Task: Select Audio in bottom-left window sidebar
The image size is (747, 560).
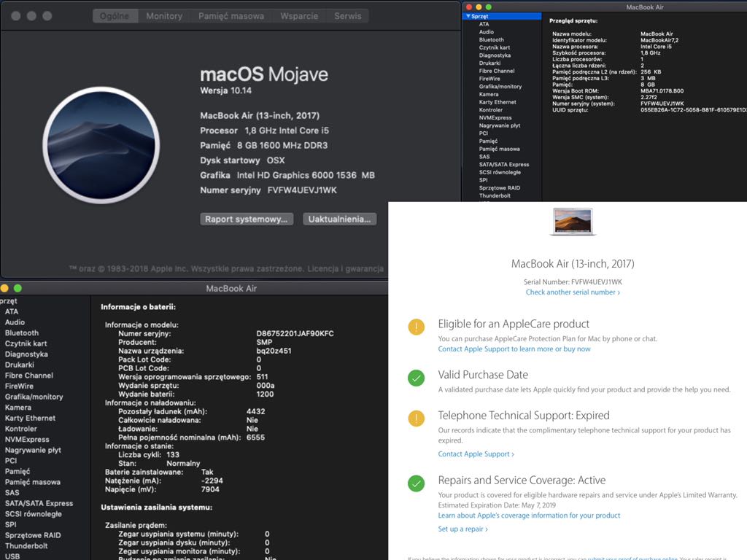Action: pyautogui.click(x=15, y=322)
